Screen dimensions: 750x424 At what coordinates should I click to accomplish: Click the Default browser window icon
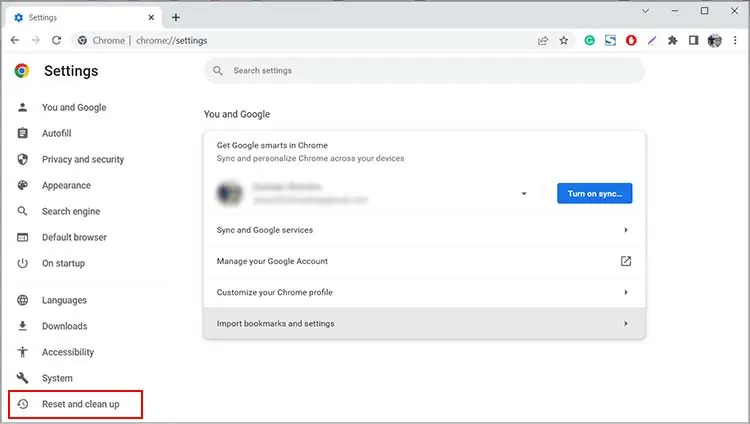pyautogui.click(x=22, y=237)
